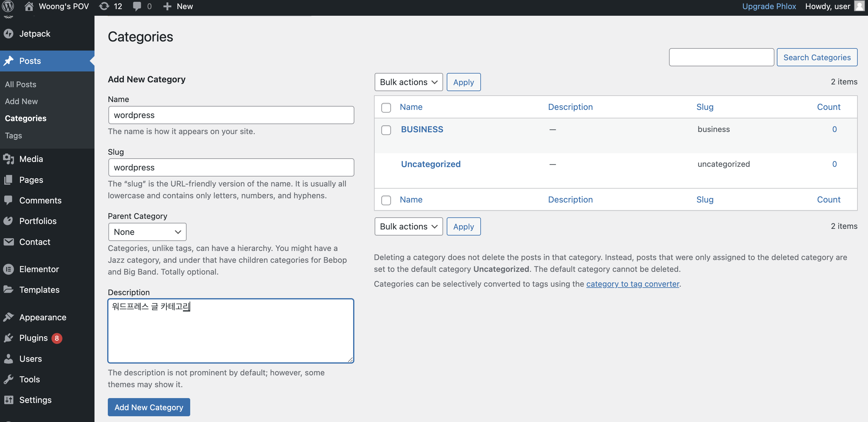Open the updates icon showing 12

pyautogui.click(x=104, y=6)
